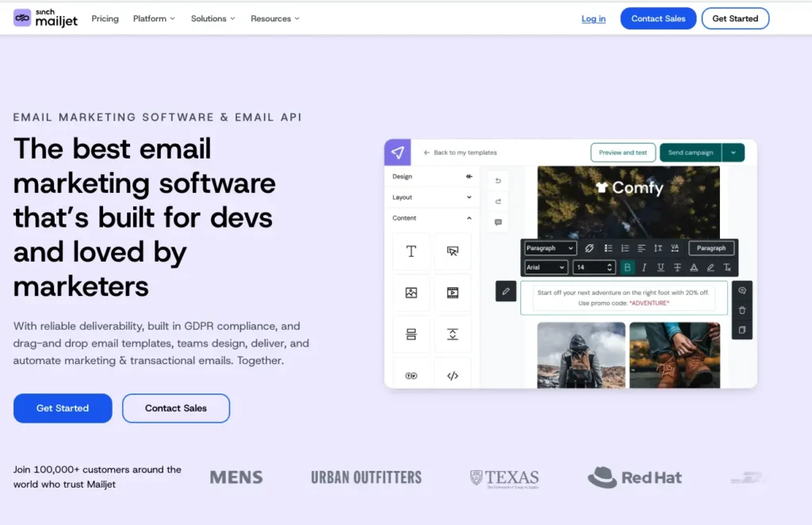This screenshot has width=812, height=525.
Task: Increase font size with the stepper arrow
Action: click(x=608, y=264)
